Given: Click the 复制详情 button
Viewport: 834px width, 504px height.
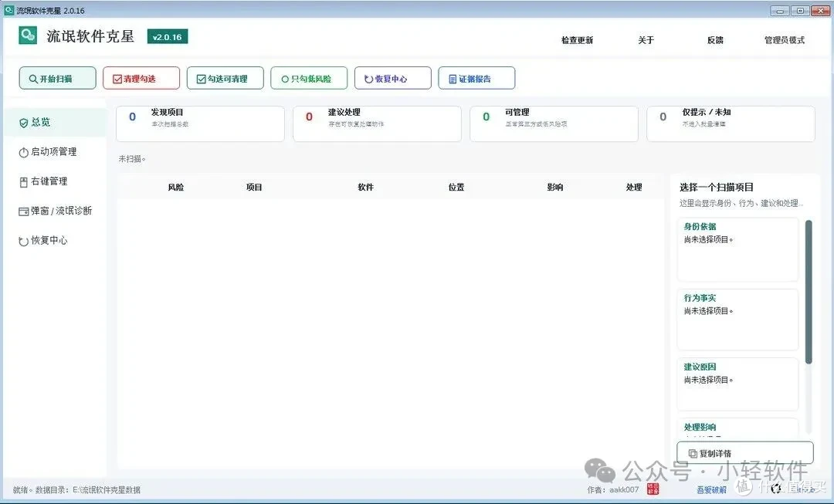Looking at the screenshot, I should [x=744, y=453].
